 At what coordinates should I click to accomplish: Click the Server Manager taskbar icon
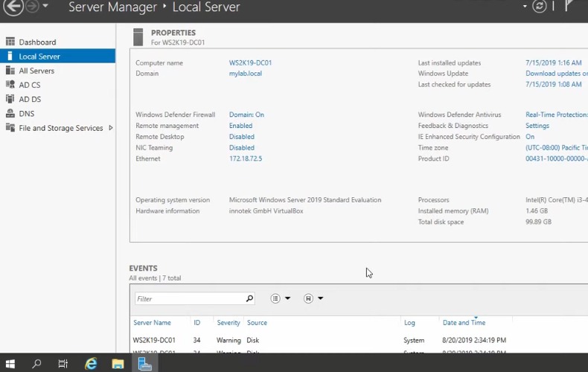coord(145,364)
